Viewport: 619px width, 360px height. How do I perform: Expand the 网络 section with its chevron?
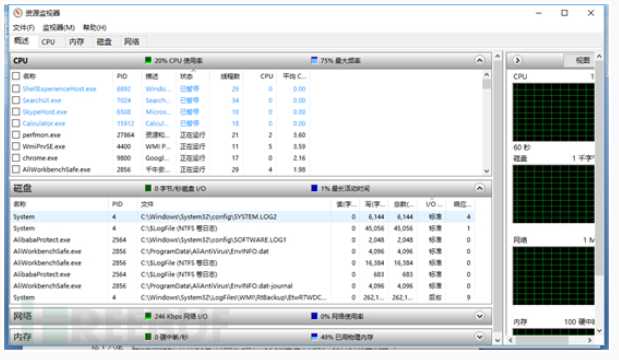coord(479,316)
